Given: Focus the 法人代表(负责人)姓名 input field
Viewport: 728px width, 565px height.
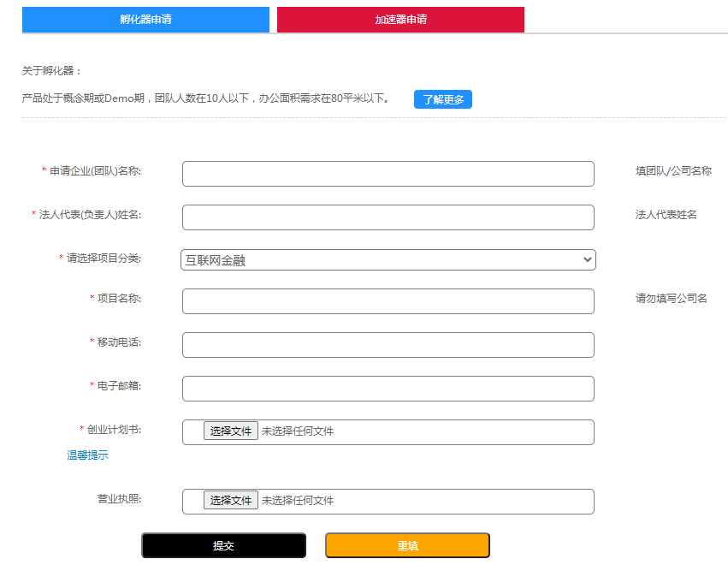Looking at the screenshot, I should (388, 217).
